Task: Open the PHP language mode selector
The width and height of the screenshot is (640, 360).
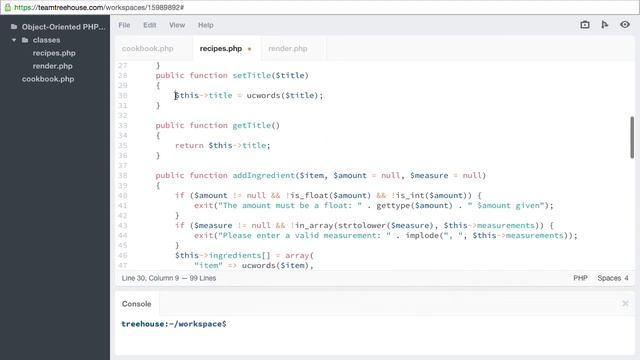Action: coord(580,278)
